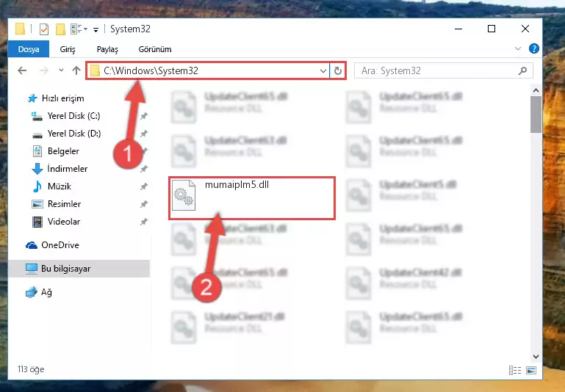
Task: Click the Müzik note icon
Action: (x=37, y=186)
